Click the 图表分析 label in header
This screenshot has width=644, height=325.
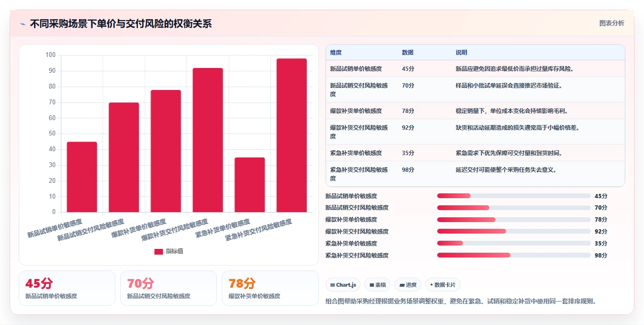pos(611,23)
